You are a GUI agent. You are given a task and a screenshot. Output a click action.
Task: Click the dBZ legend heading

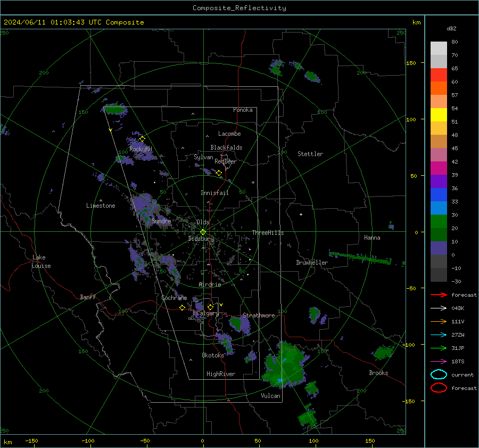click(x=451, y=28)
